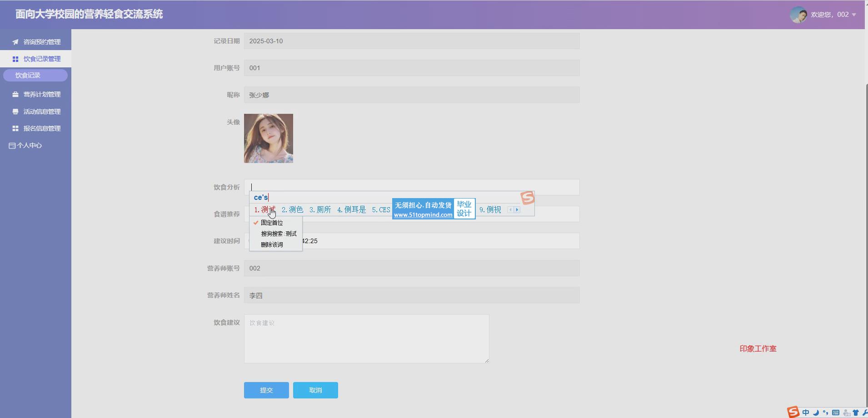Screen dimensions: 868x418
Task: Select candidate 2 测色 in IME bar
Action: (292, 209)
